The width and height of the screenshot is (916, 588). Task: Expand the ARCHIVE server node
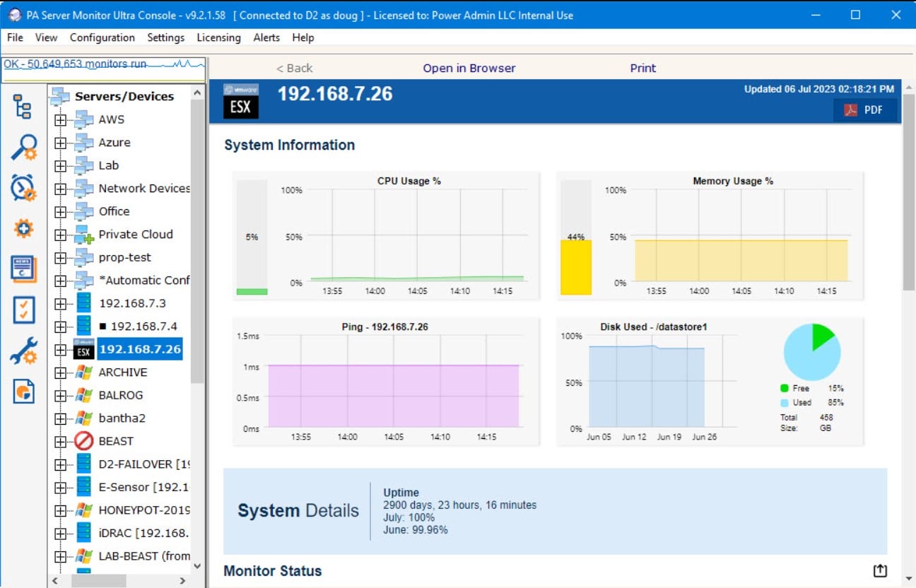coord(60,372)
